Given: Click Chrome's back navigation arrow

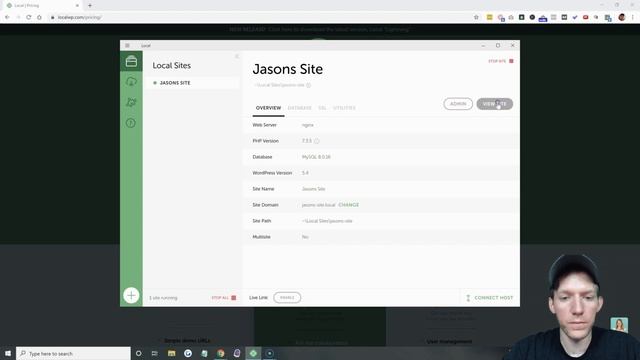Looking at the screenshot, I should 7,17.
